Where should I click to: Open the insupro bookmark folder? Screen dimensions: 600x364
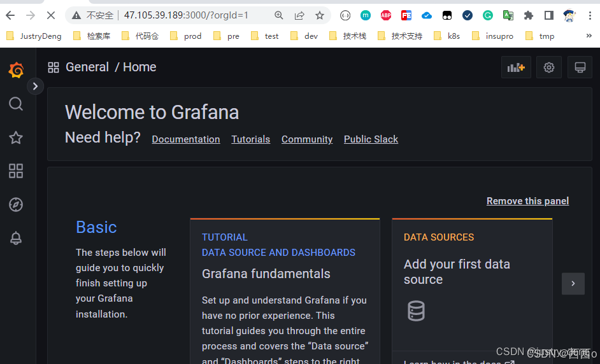click(492, 36)
